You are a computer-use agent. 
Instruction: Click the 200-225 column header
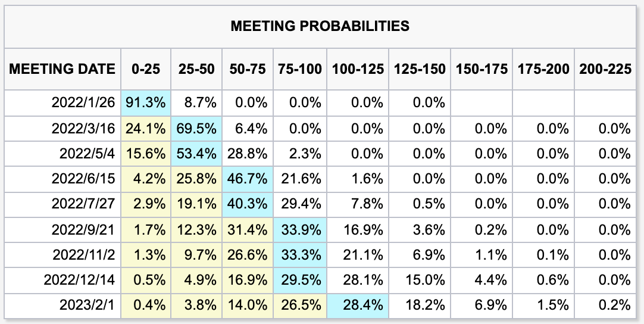(605, 69)
